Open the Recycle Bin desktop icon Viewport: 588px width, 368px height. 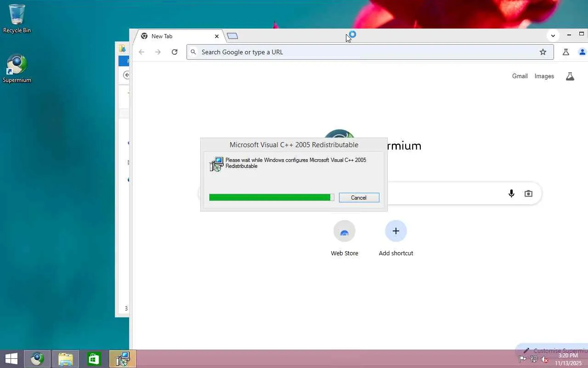pyautogui.click(x=17, y=19)
